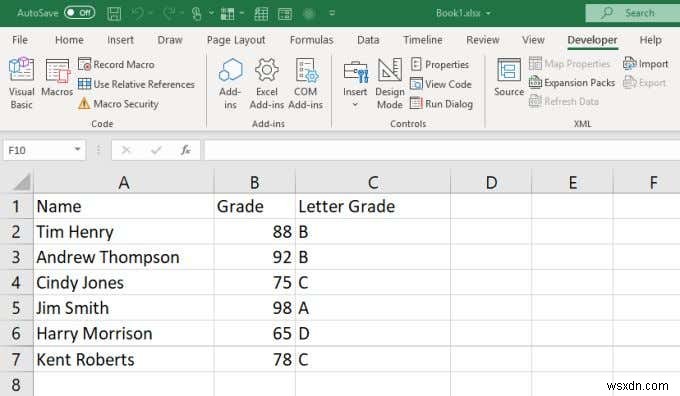The height and width of the screenshot is (396, 680).
Task: Select Letter Grade header cell
Action: click(x=373, y=206)
